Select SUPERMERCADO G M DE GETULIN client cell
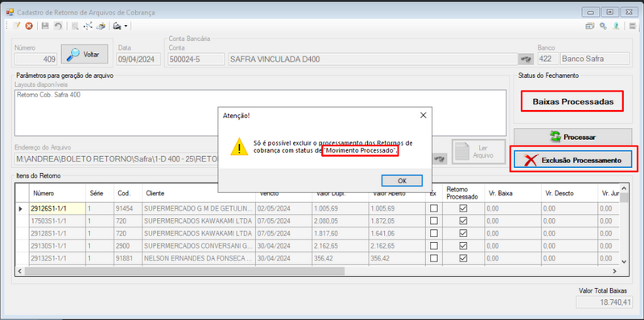This screenshot has height=320, width=644. click(x=198, y=208)
